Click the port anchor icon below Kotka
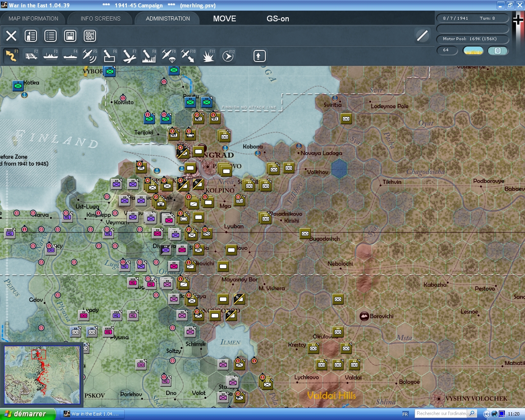The width and height of the screenshot is (525, 420). click(25, 95)
